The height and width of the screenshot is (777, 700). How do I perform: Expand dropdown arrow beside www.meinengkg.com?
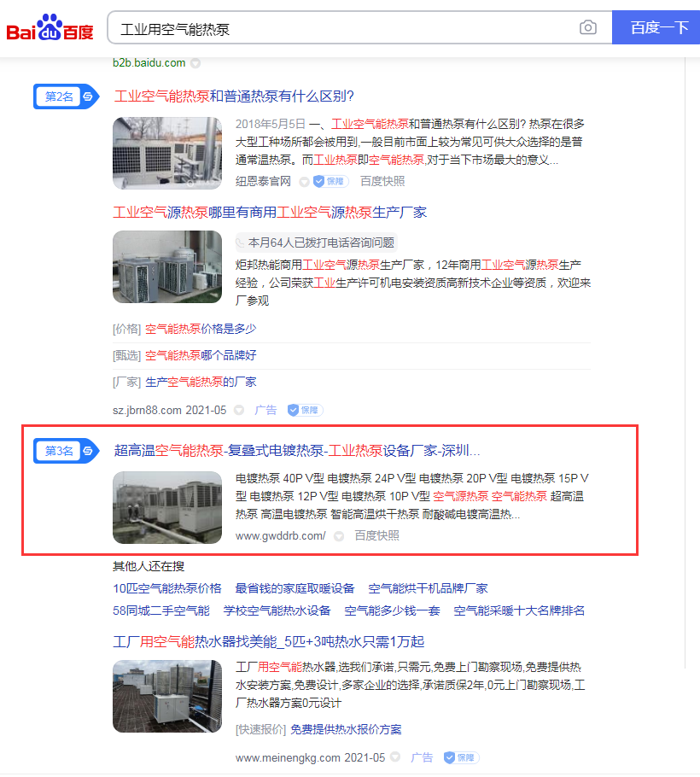coord(395,757)
